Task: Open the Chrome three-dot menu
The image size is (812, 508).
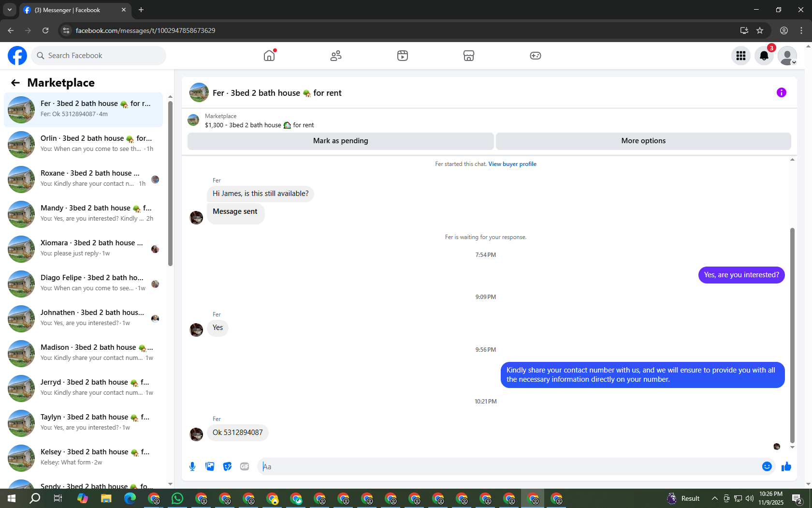Action: [801, 30]
